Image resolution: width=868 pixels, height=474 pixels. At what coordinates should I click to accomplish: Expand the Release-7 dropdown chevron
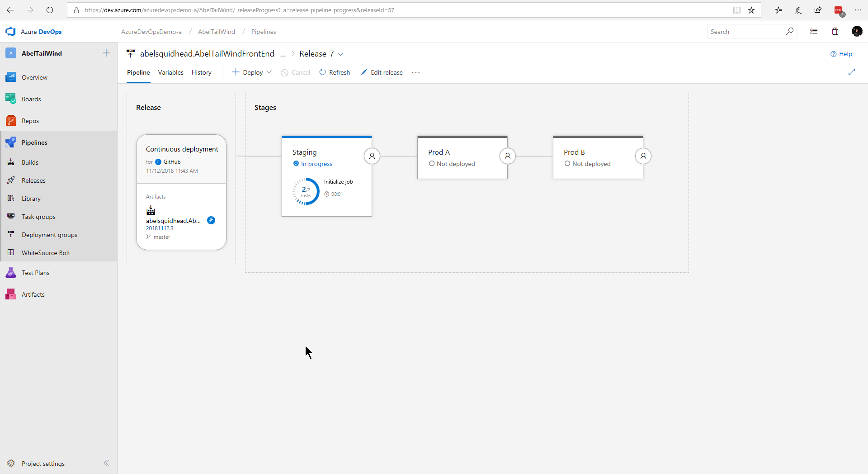[x=340, y=54]
